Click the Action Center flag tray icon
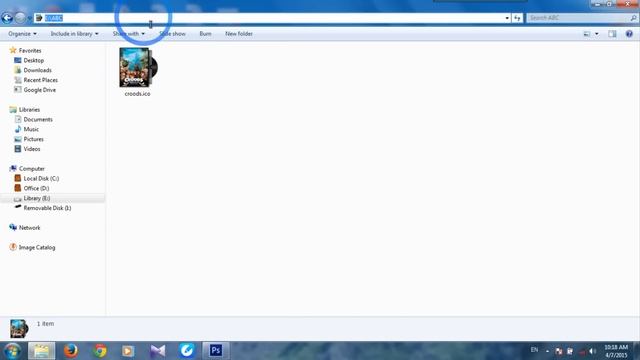 tap(559, 351)
